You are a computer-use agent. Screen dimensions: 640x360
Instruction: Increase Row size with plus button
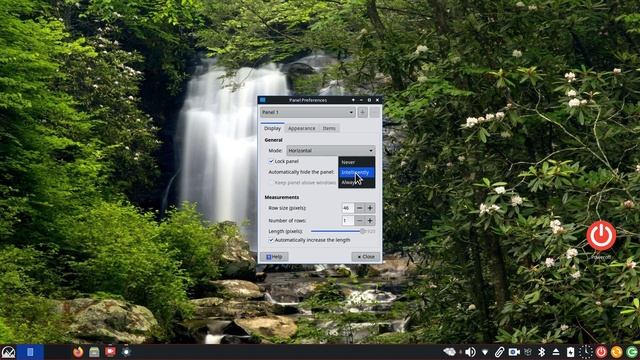(x=370, y=208)
